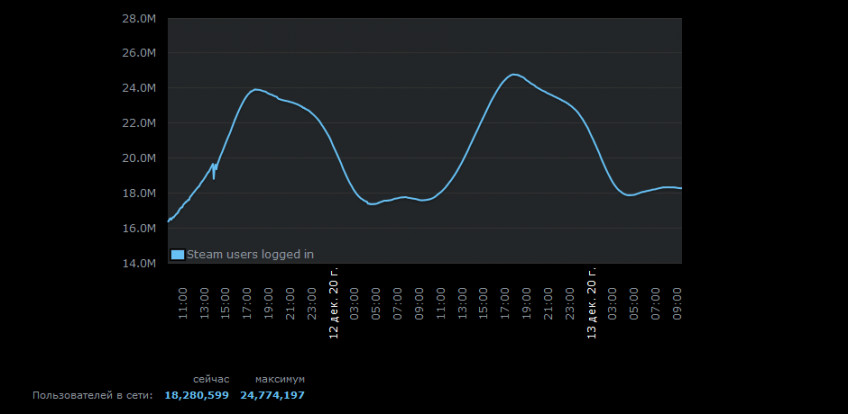848x414 pixels.
Task: Select the 20.0M y-axis label
Action: pyautogui.click(x=140, y=158)
